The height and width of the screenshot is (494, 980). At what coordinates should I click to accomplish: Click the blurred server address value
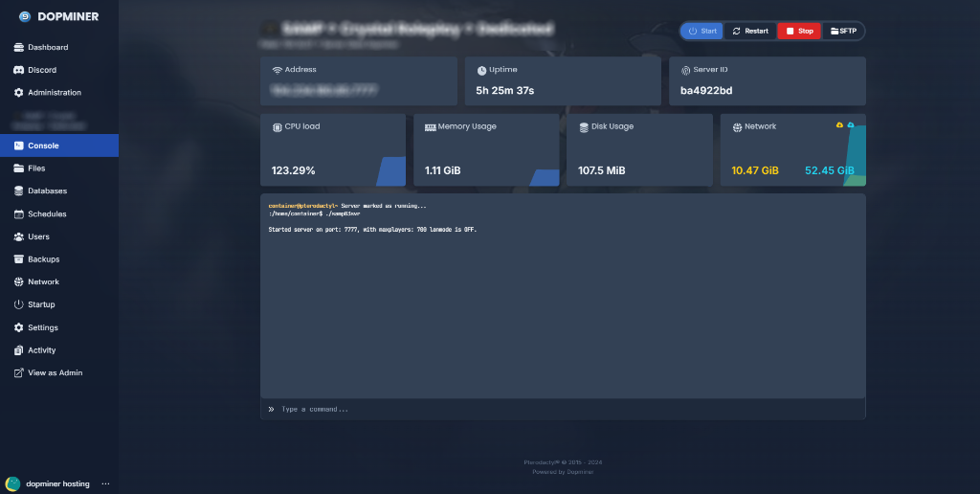pos(323,91)
